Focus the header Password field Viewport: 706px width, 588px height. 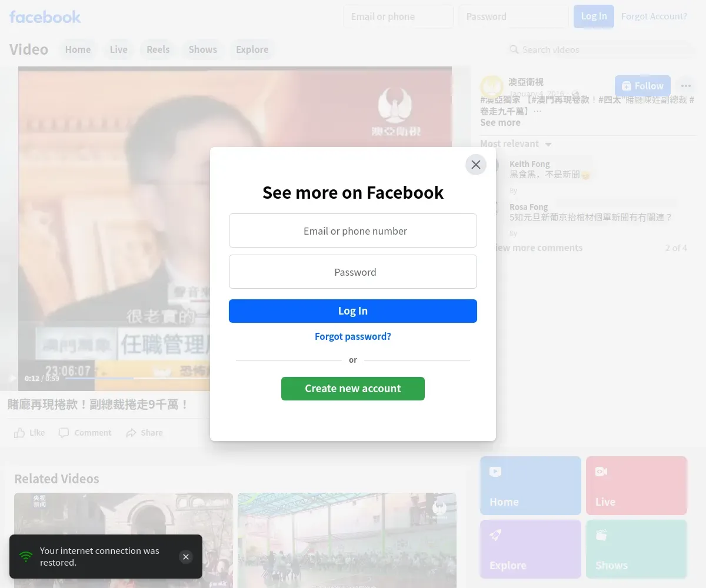coord(514,16)
